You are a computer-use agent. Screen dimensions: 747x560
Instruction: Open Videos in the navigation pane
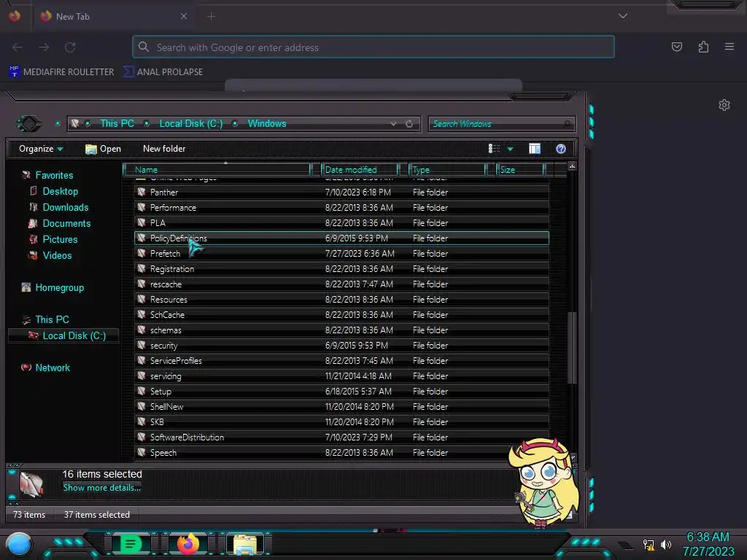[57, 256]
